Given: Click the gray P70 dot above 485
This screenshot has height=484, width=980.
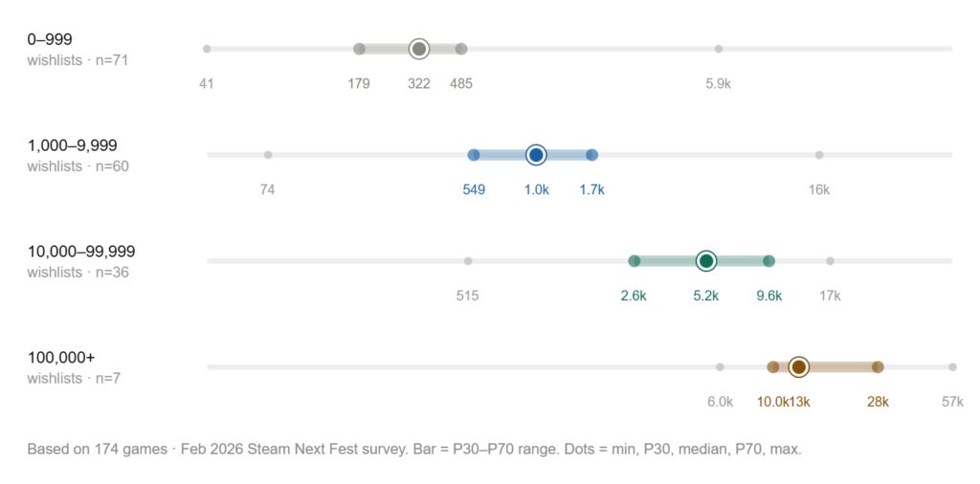Looking at the screenshot, I should click(x=461, y=49).
